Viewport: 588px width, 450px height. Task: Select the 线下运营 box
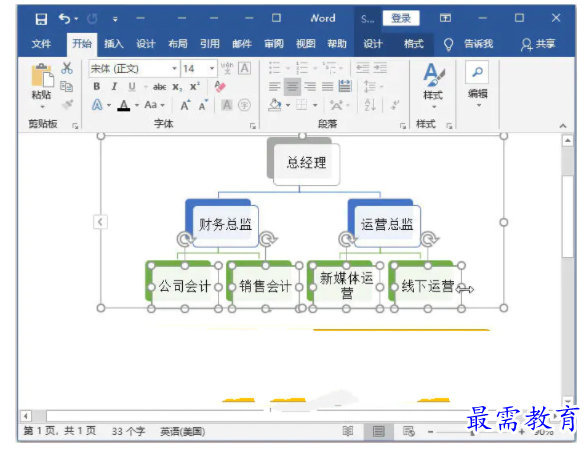[428, 287]
